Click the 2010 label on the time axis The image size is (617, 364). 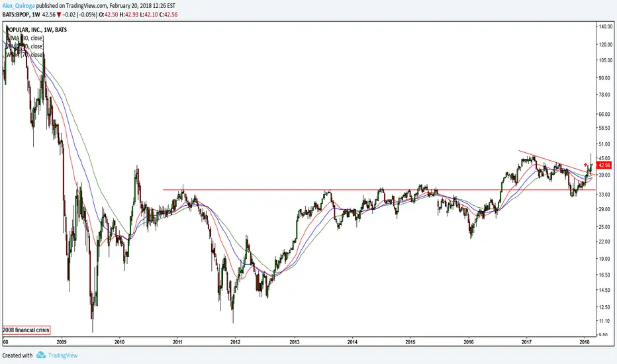point(119,341)
